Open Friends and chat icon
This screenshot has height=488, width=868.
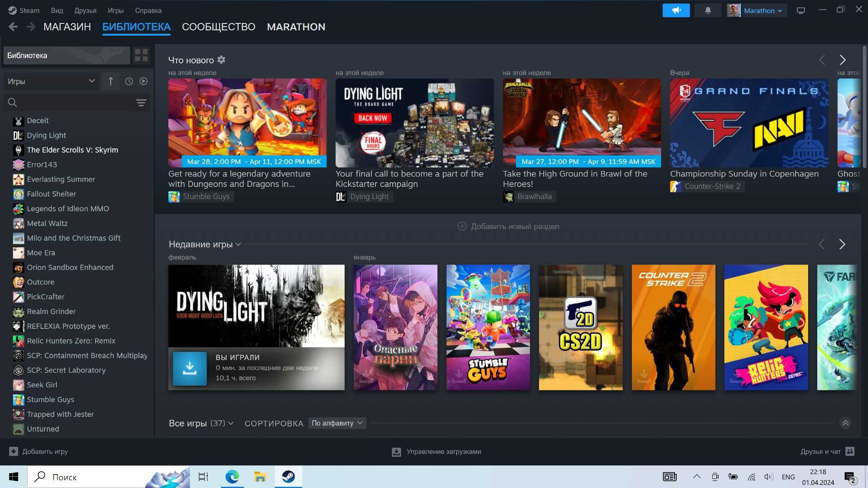tap(850, 452)
